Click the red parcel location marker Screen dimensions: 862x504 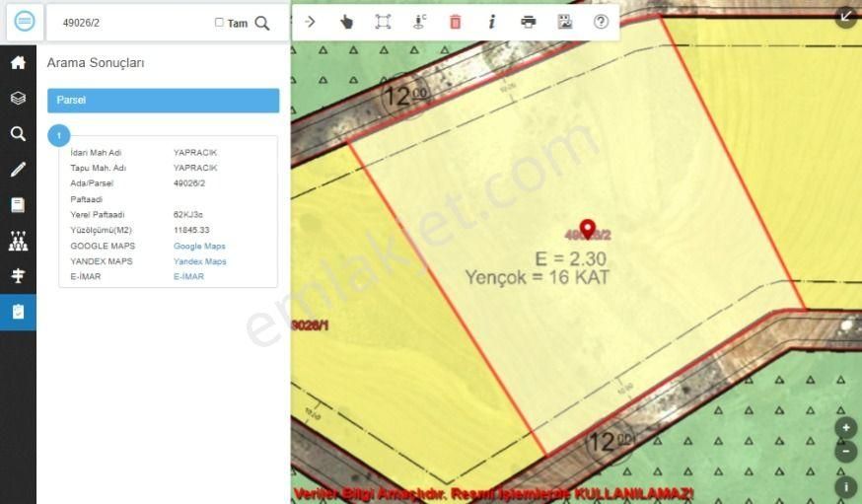588,229
